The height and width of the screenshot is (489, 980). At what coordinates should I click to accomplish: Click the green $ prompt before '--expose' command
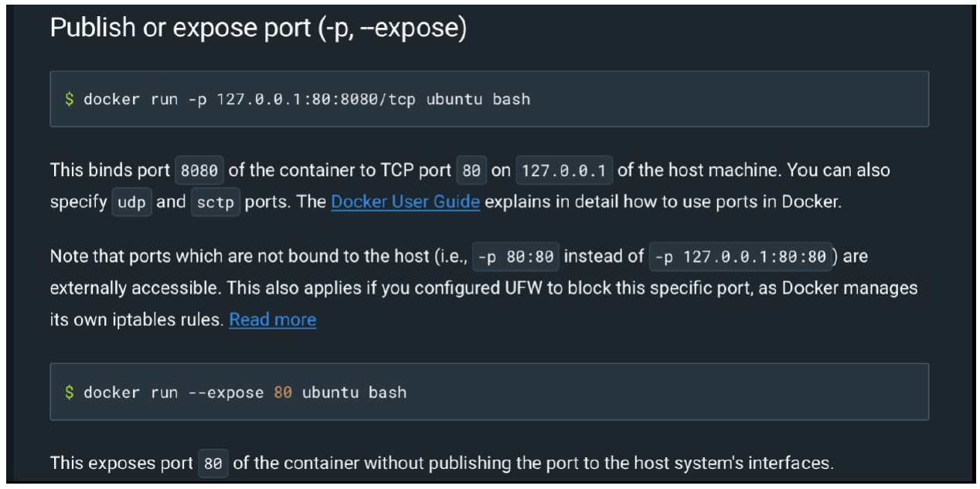[x=70, y=392]
